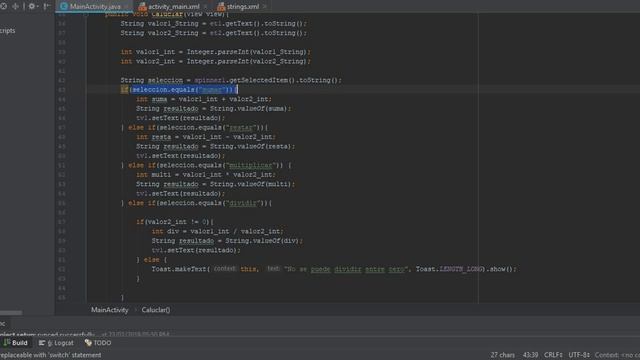The image size is (640, 360).
Task: Click the strings.xml file type icon
Action: (221, 6)
